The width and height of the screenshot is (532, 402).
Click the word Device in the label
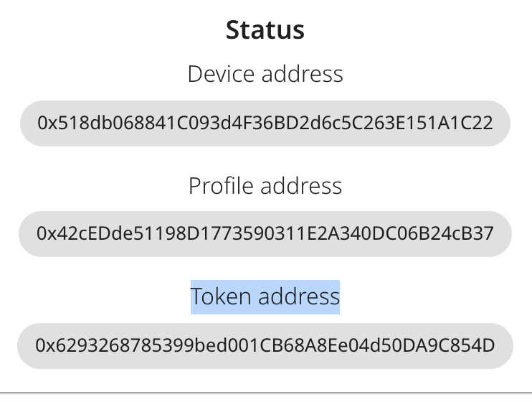coord(222,74)
